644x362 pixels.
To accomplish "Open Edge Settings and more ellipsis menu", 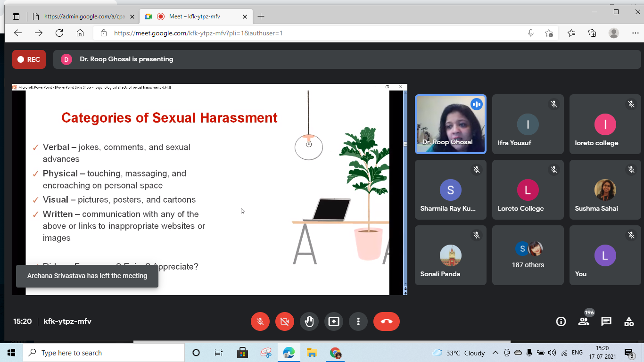I will [635, 33].
